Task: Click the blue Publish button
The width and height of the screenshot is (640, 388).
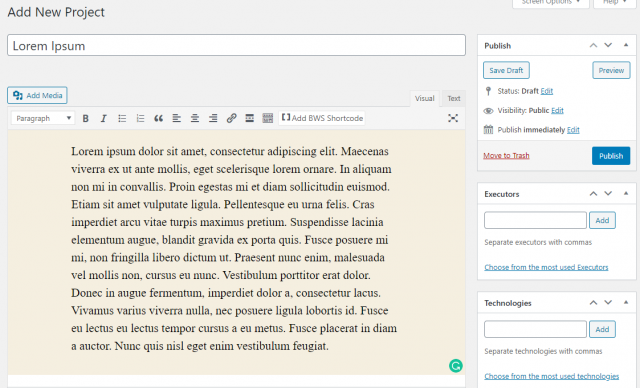Action: [x=611, y=156]
